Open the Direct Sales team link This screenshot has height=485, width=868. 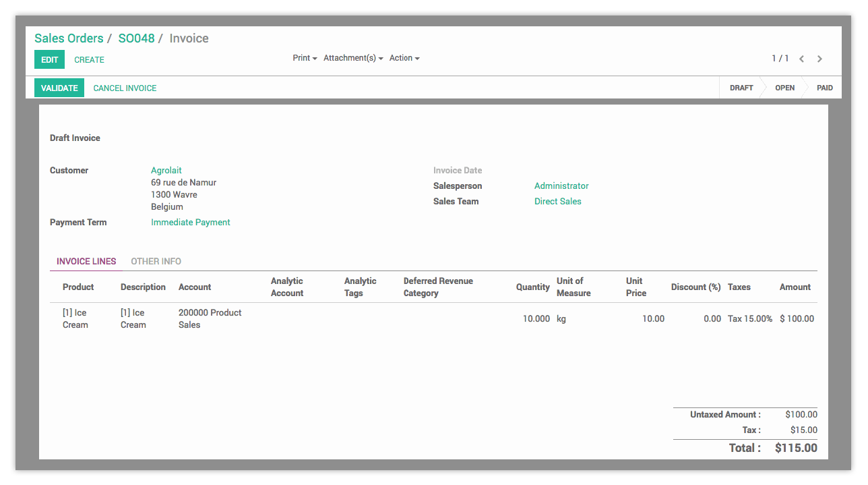558,201
